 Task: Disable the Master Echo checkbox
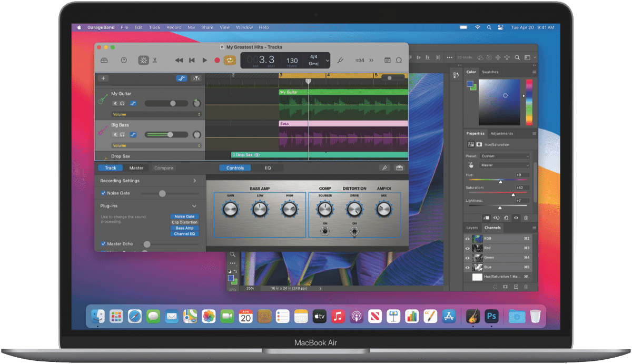tap(103, 244)
